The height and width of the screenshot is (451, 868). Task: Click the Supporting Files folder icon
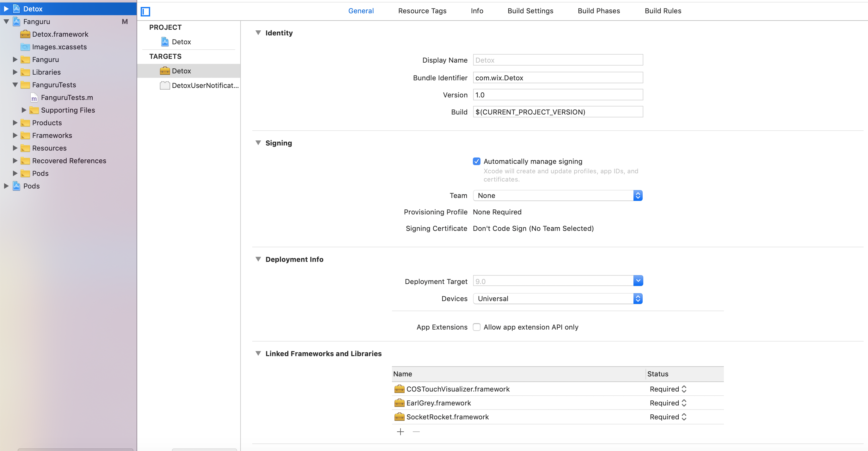pyautogui.click(x=34, y=110)
